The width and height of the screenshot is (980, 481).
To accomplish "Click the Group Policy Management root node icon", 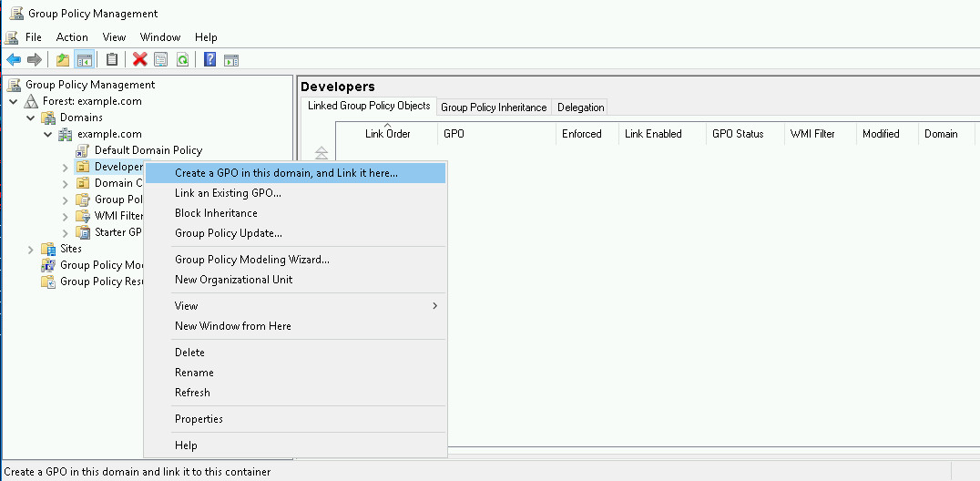I will (14, 85).
